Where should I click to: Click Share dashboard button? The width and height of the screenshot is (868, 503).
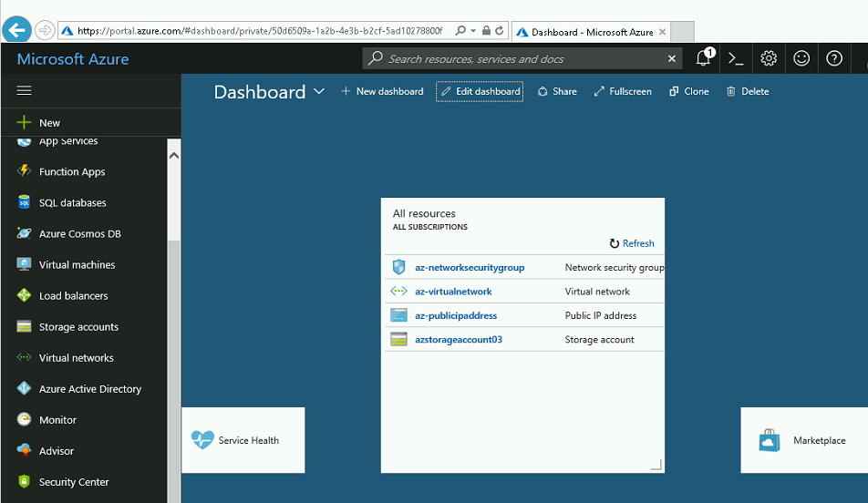557,91
